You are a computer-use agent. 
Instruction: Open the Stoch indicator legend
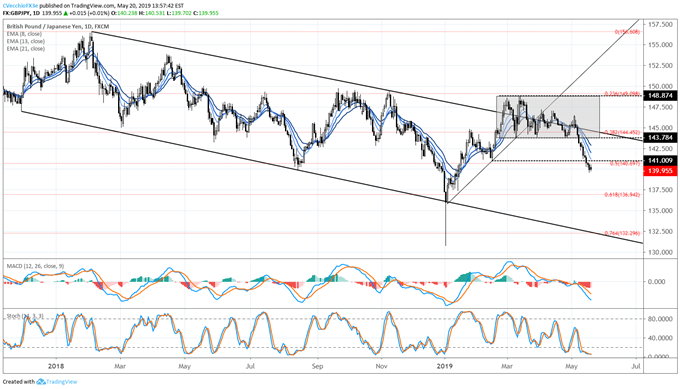25,317
